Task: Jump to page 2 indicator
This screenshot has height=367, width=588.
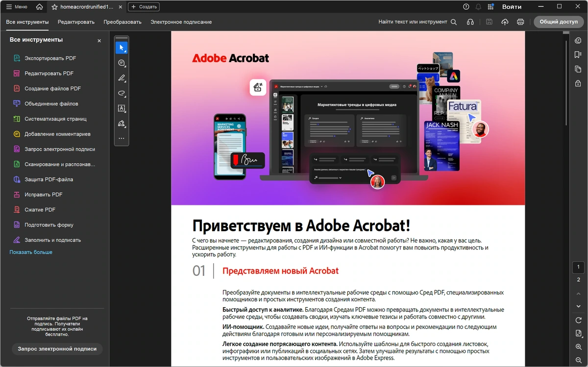Action: tap(579, 280)
